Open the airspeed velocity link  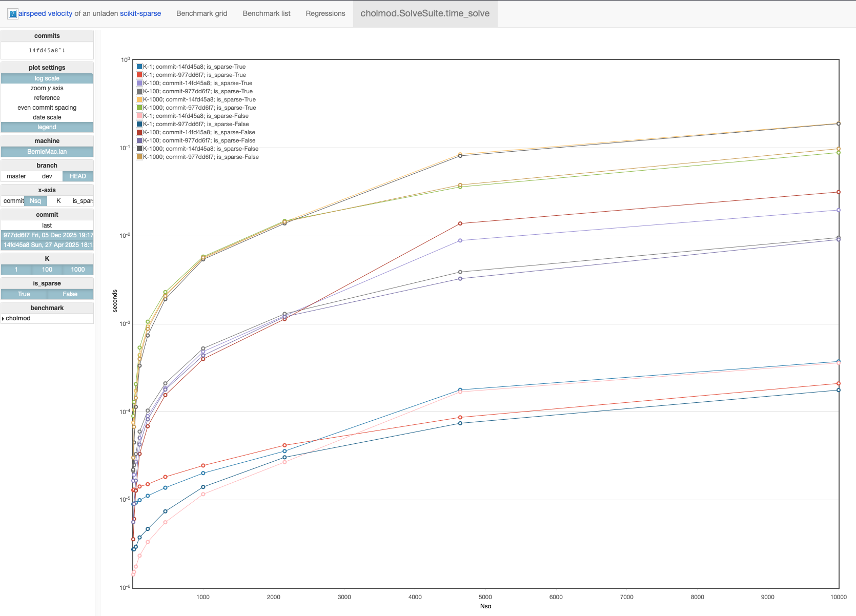pos(46,13)
